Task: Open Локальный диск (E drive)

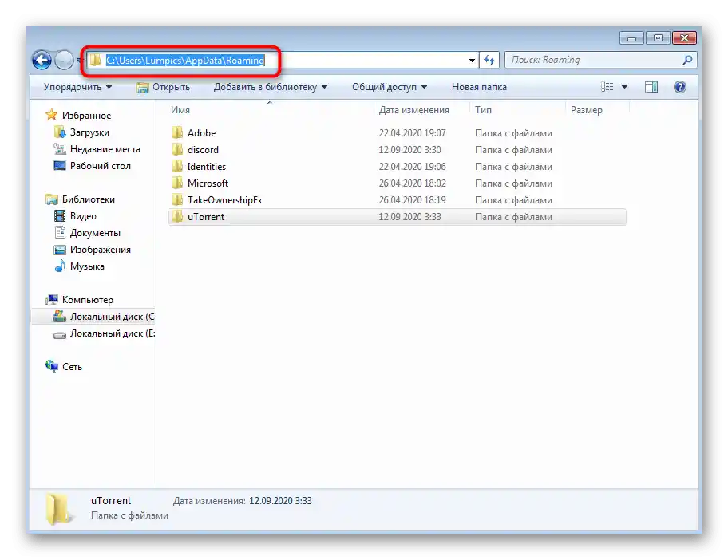Action: 113,333
